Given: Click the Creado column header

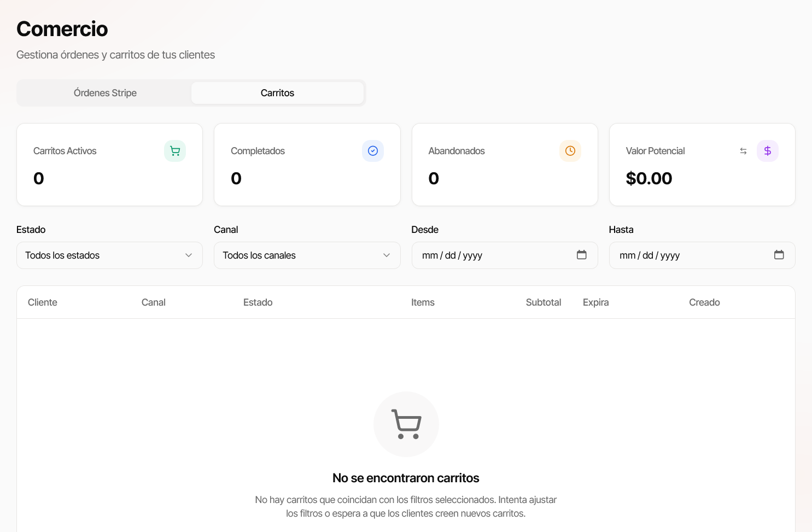Looking at the screenshot, I should 704,302.
